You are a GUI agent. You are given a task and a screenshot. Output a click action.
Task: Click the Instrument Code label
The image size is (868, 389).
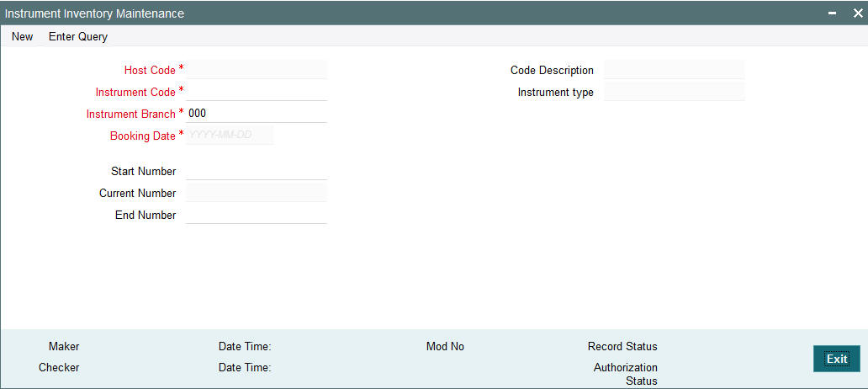point(135,92)
